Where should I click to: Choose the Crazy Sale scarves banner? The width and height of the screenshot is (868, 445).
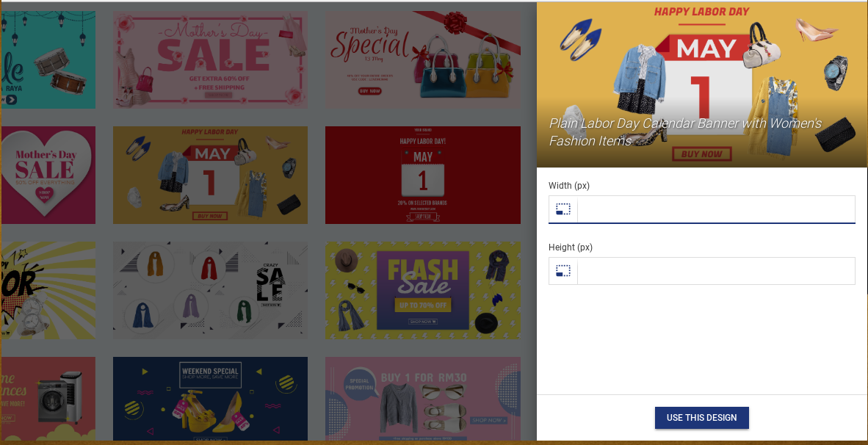point(210,290)
